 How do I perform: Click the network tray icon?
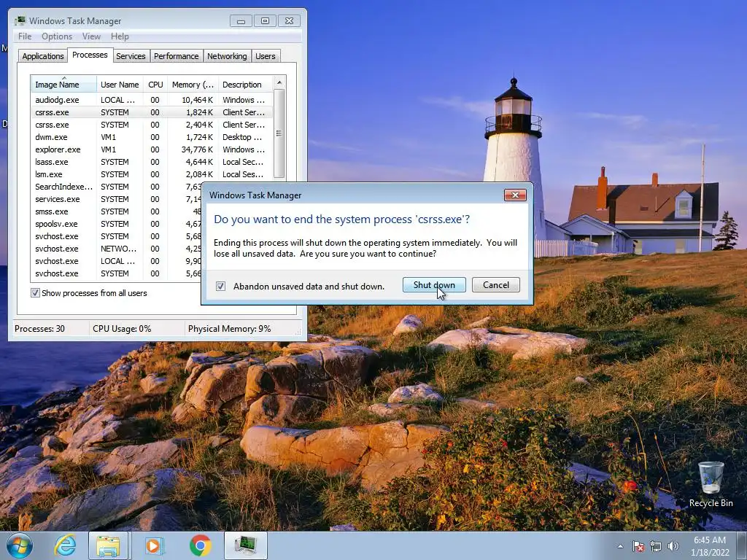pyautogui.click(x=656, y=546)
